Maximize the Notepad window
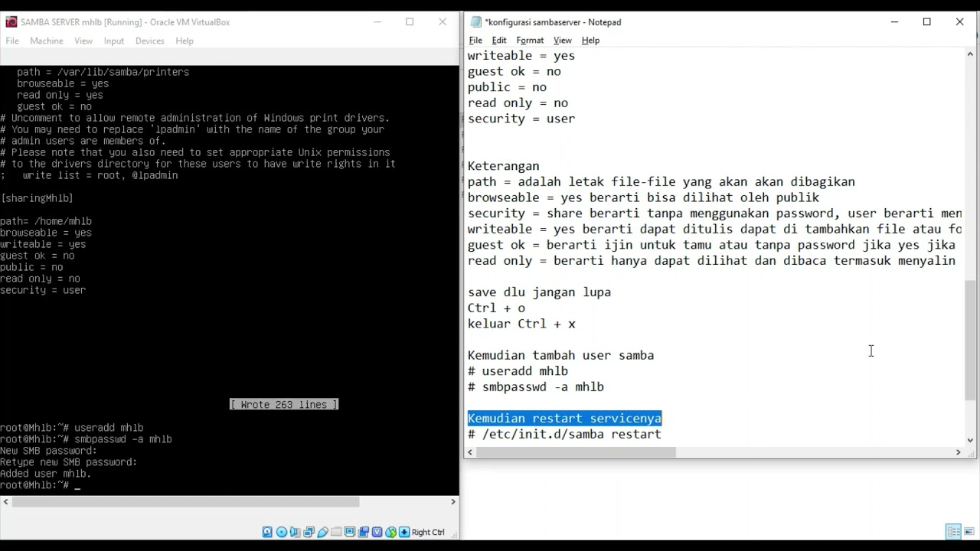The width and height of the screenshot is (980, 551). 927,22
